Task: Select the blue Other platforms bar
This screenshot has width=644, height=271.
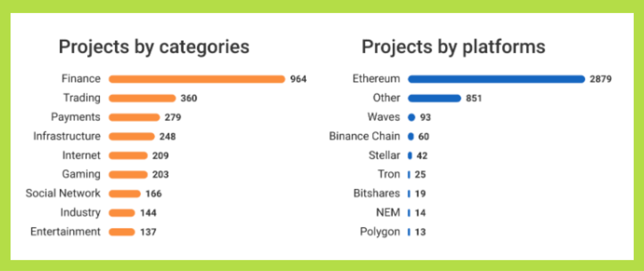Action: pyautogui.click(x=434, y=98)
